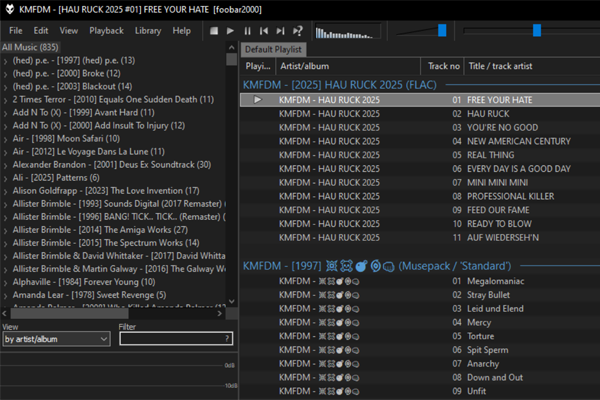Viewport: 600px width, 400px height.
Task: Expand Alexander Brandon Deus Ex Soundtrack node
Action: [x=5, y=165]
